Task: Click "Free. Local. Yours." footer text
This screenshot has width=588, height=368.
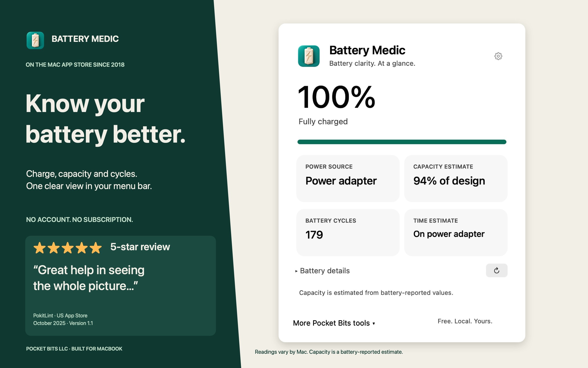Action: 465,321
